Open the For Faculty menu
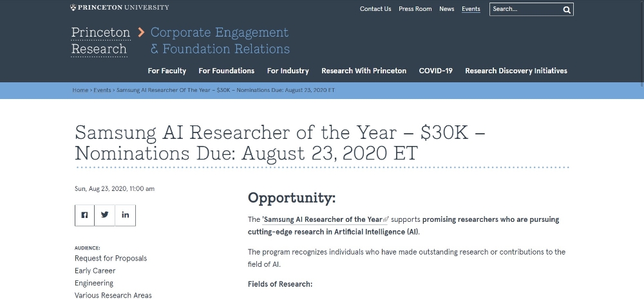Image resolution: width=644 pixels, height=299 pixels. pyautogui.click(x=167, y=71)
